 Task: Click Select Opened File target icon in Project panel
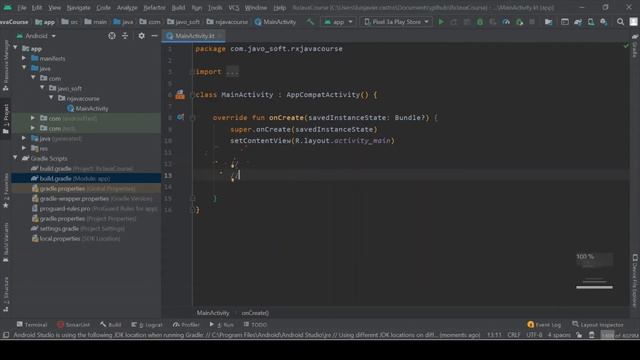pyautogui.click(x=112, y=36)
